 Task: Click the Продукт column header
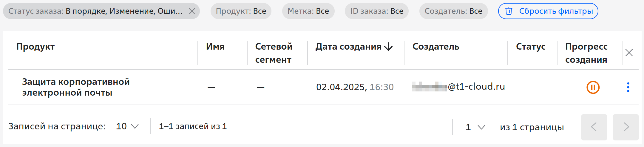point(35,47)
